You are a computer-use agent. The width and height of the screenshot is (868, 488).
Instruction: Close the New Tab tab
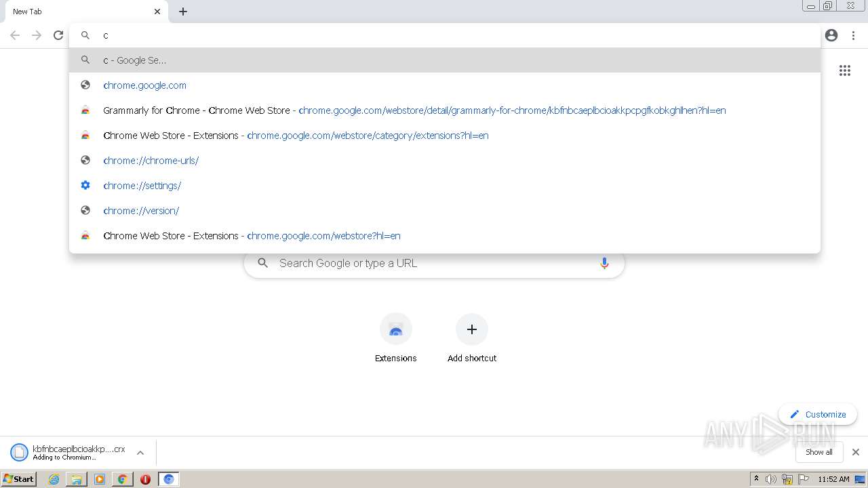coord(157,12)
